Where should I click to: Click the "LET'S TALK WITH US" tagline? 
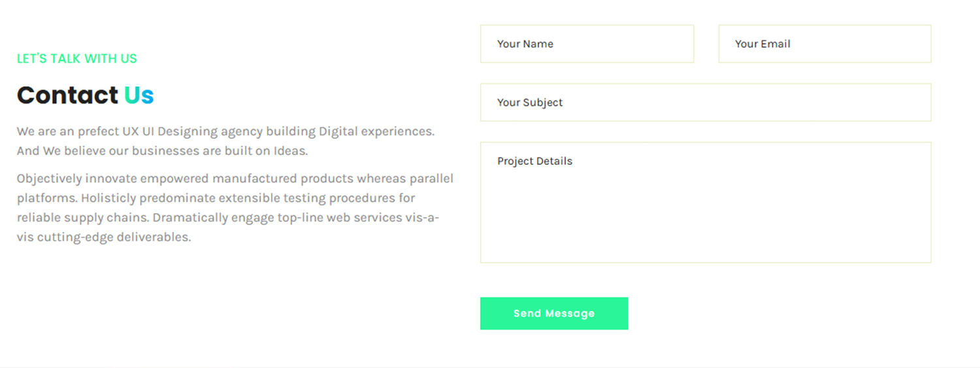[77, 59]
